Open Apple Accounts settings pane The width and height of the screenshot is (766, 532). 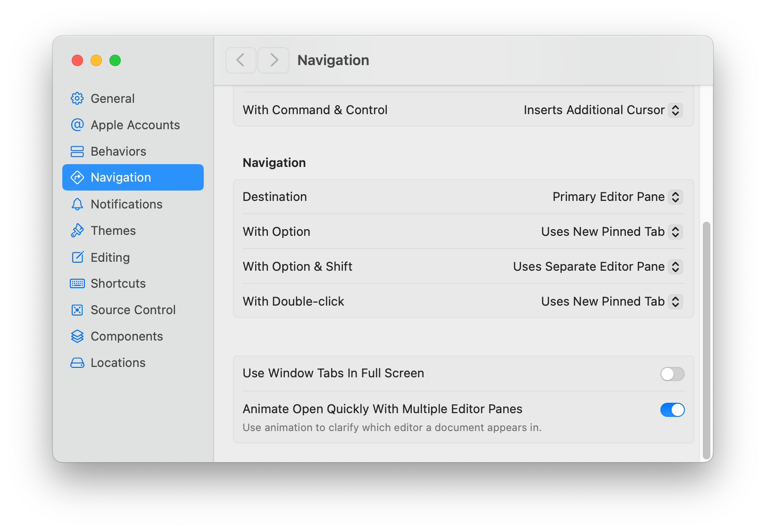(x=133, y=125)
